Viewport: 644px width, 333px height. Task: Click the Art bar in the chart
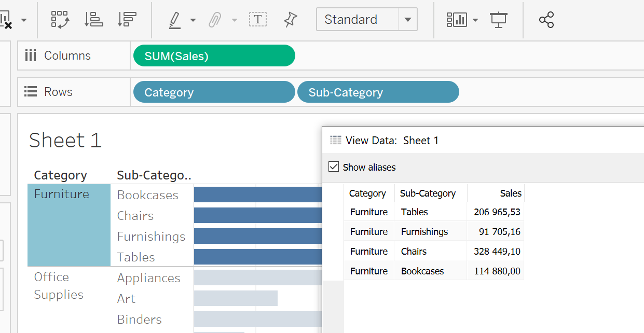tap(236, 298)
